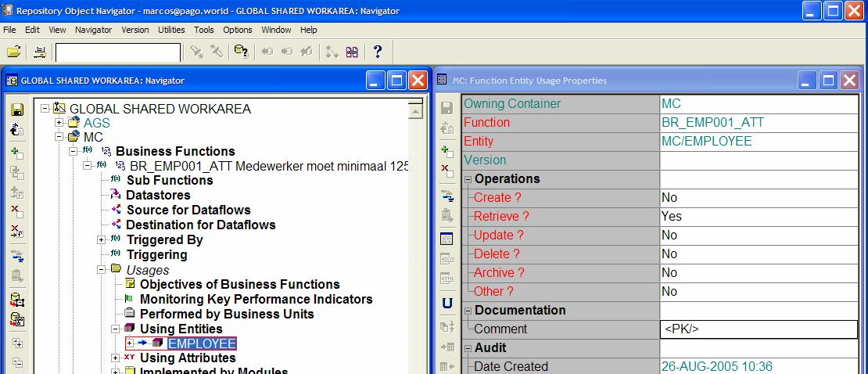Select Monitoring Key Performance Indicators item

256,299
